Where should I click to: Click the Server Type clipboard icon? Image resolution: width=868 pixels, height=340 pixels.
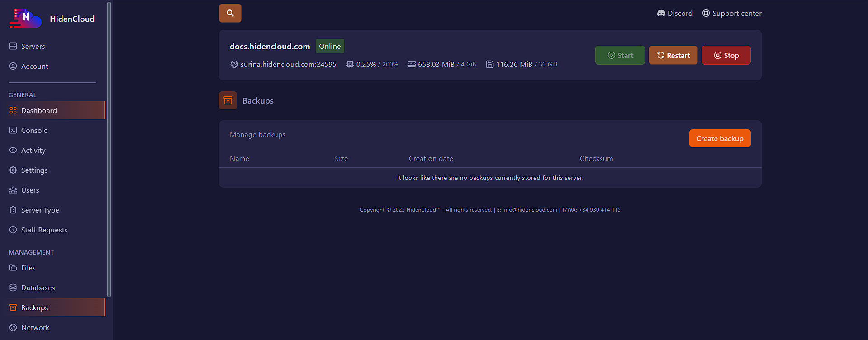[13, 210]
